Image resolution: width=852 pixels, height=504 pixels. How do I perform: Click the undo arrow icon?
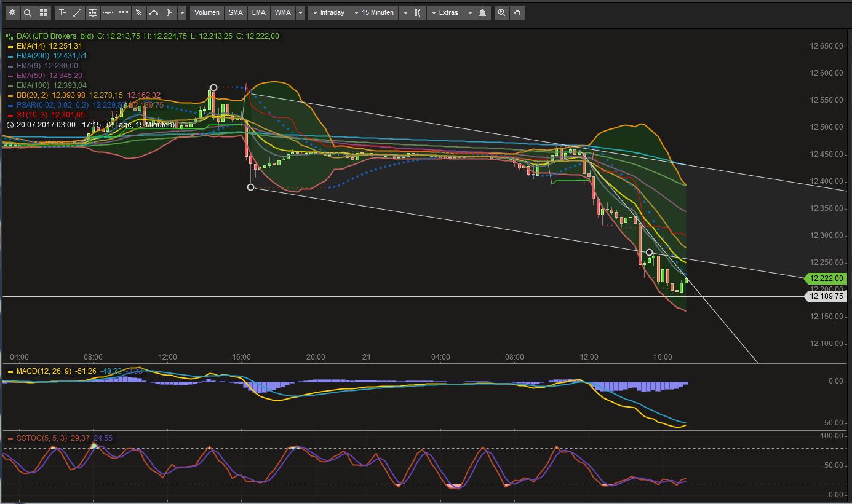(x=517, y=12)
